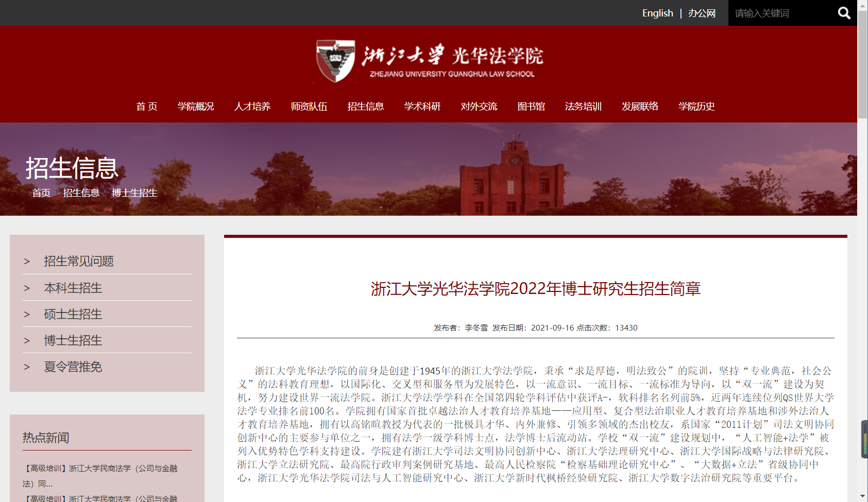
Task: Open the 办公网 link
Action: pos(702,13)
